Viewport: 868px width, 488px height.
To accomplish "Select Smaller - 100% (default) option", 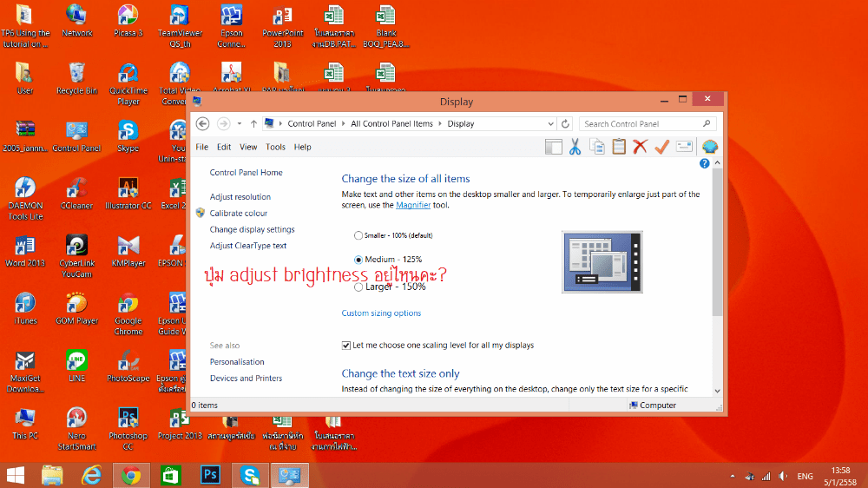I will [358, 235].
